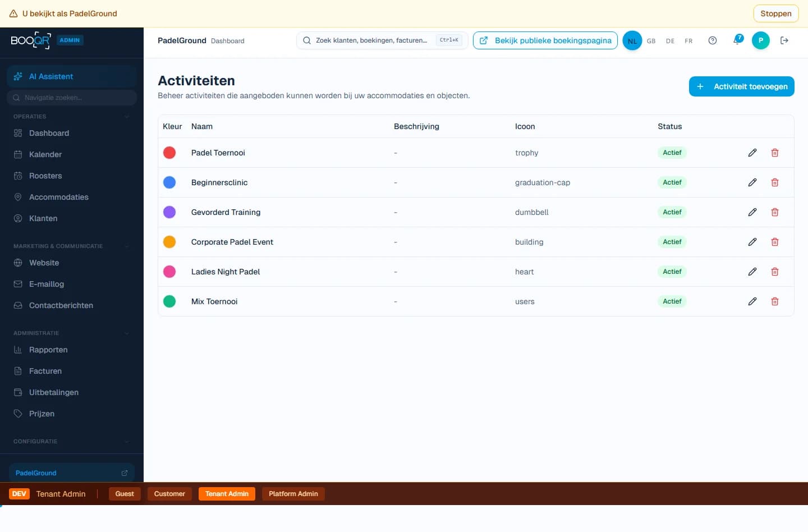Select the Platform Admin role

coord(293,494)
